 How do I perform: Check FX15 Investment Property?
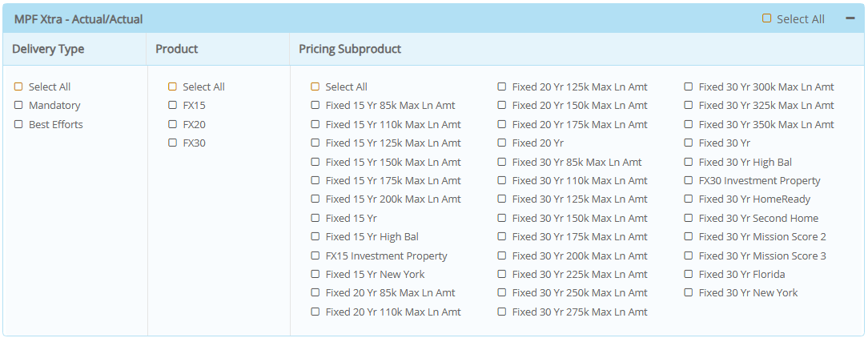[x=315, y=256]
